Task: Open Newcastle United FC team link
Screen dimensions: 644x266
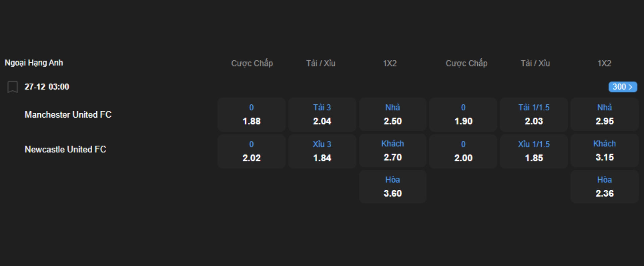Action: click(65, 149)
